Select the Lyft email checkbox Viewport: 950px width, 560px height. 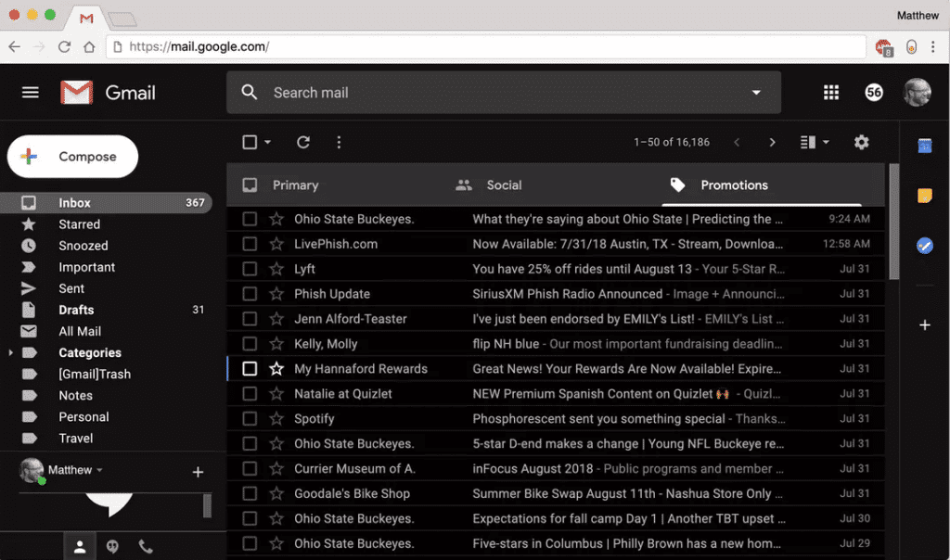(x=250, y=269)
